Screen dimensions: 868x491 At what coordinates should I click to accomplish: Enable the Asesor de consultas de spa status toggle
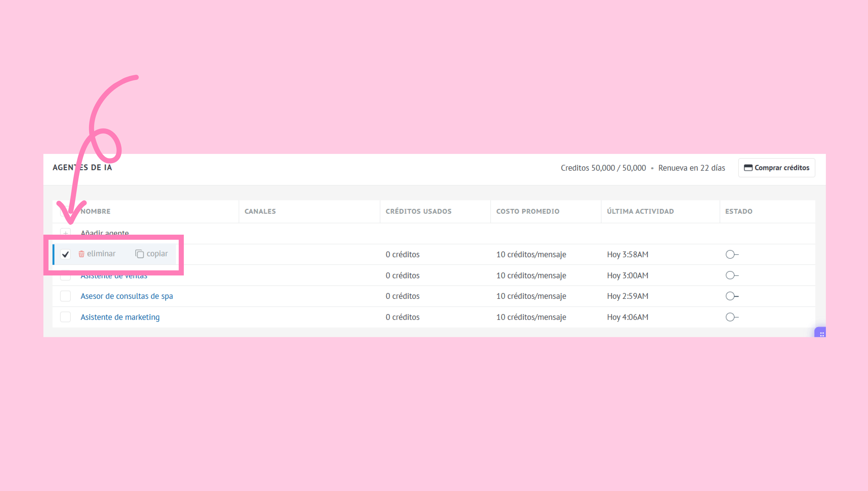[x=732, y=296]
